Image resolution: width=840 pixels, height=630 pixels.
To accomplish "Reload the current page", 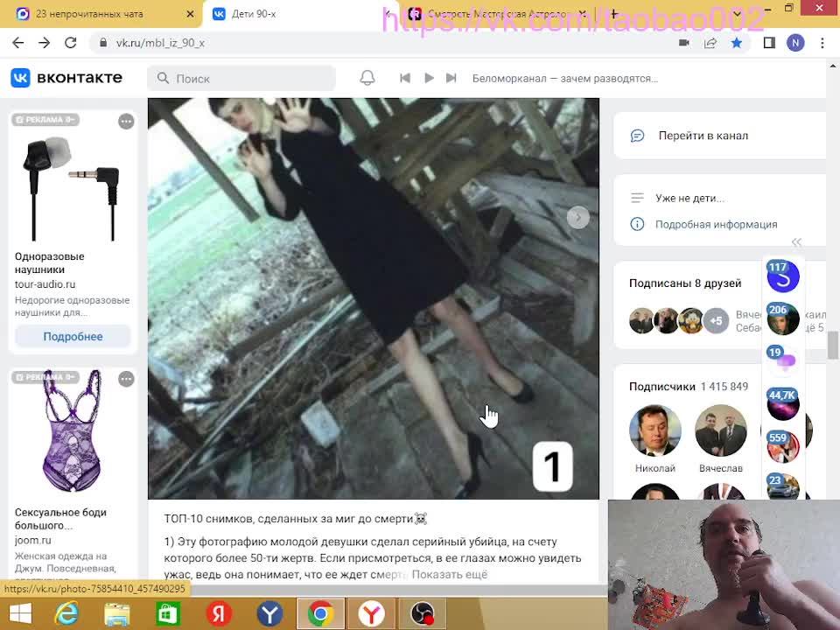I will [71, 43].
